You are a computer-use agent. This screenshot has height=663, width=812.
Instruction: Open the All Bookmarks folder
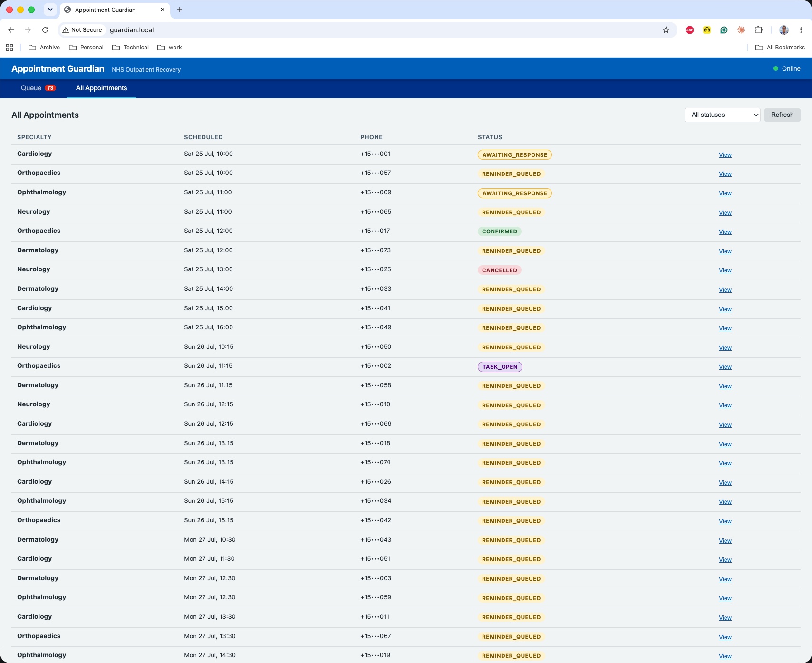(x=780, y=48)
